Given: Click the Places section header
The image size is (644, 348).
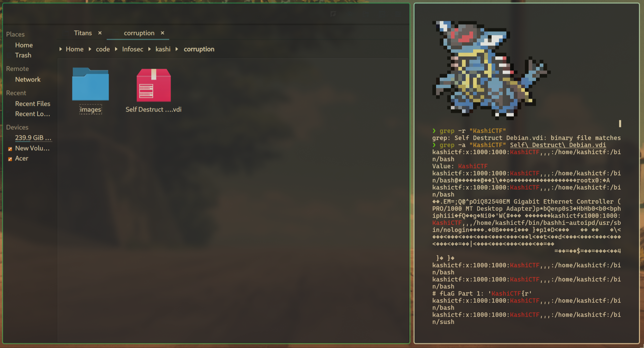Looking at the screenshot, I should point(15,34).
